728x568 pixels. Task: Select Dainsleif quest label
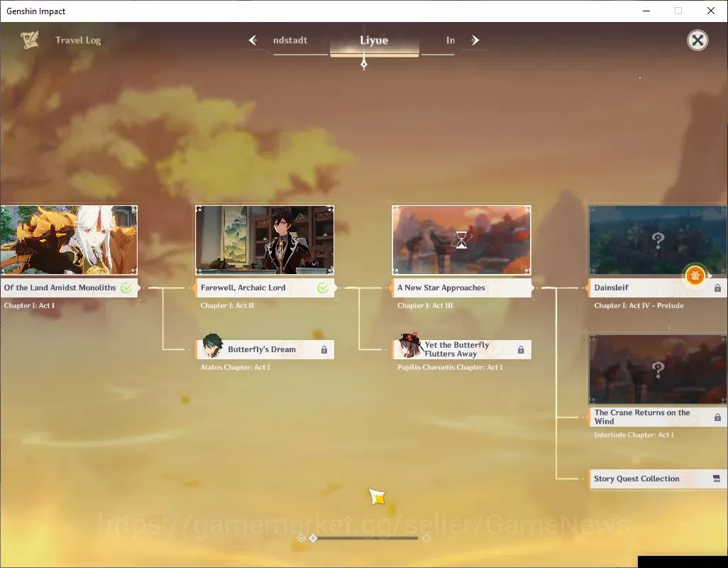point(658,288)
